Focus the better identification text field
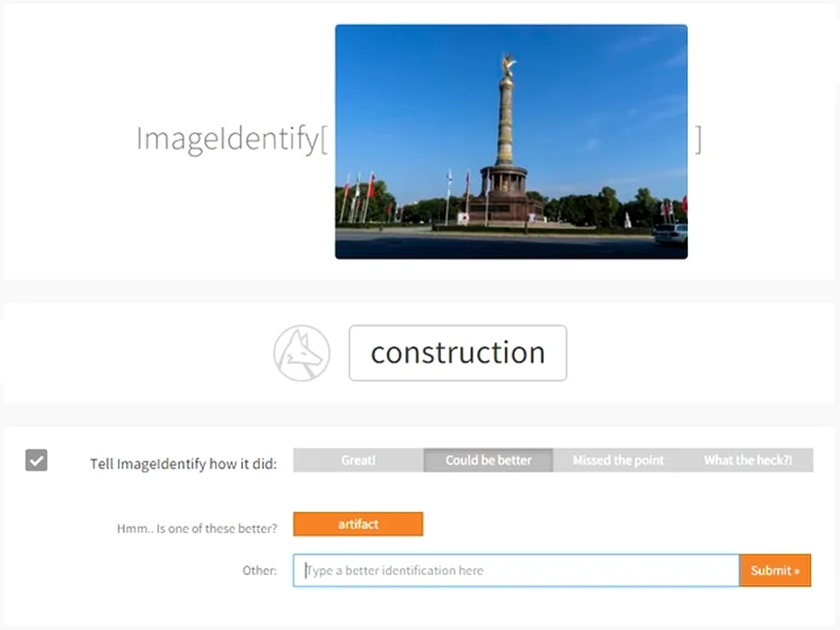Viewport: 840px width, 630px height. tap(517, 571)
